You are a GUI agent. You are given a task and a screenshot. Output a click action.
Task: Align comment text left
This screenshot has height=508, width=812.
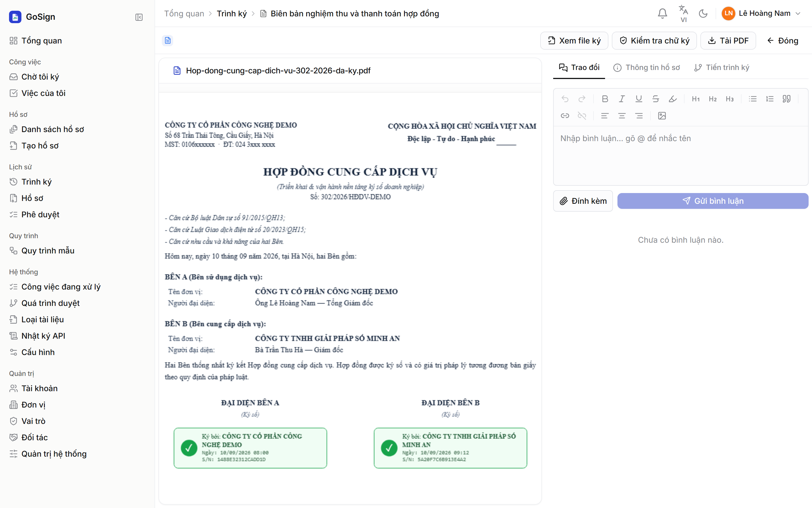(605, 116)
